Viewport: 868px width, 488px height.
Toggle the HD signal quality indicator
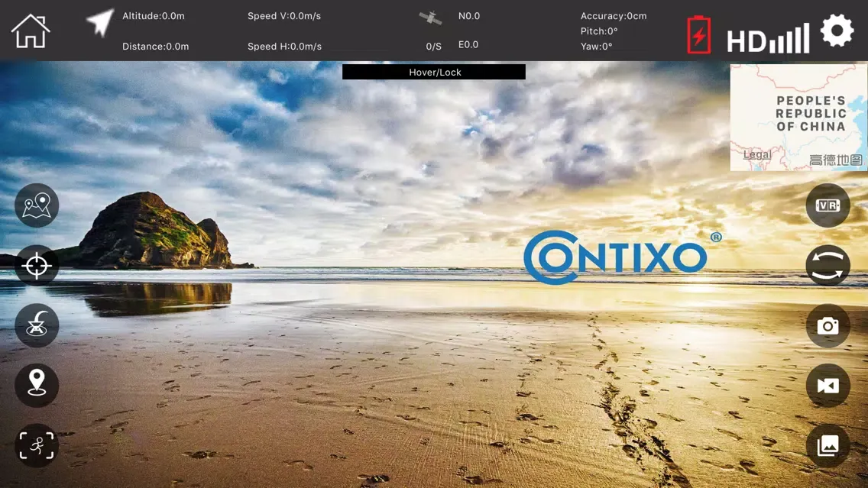(768, 39)
